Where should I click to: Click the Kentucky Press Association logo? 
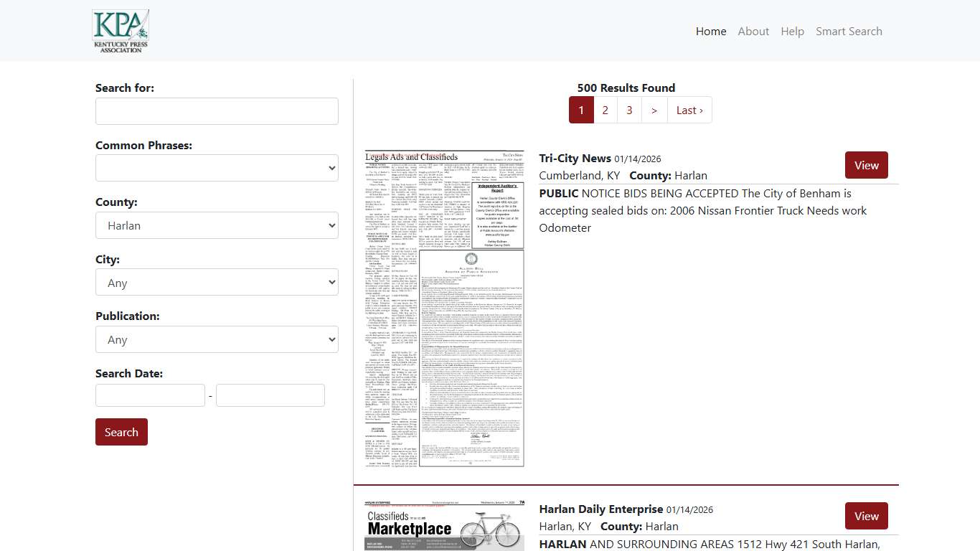120,30
